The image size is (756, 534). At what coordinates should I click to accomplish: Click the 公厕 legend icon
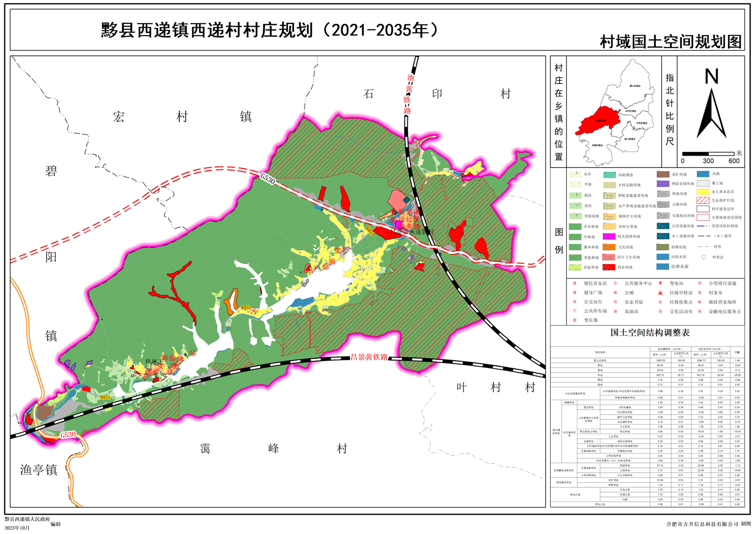tap(615, 293)
